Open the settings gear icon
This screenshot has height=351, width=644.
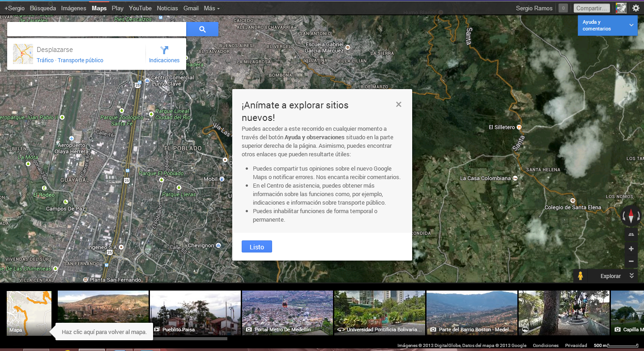coord(635,8)
